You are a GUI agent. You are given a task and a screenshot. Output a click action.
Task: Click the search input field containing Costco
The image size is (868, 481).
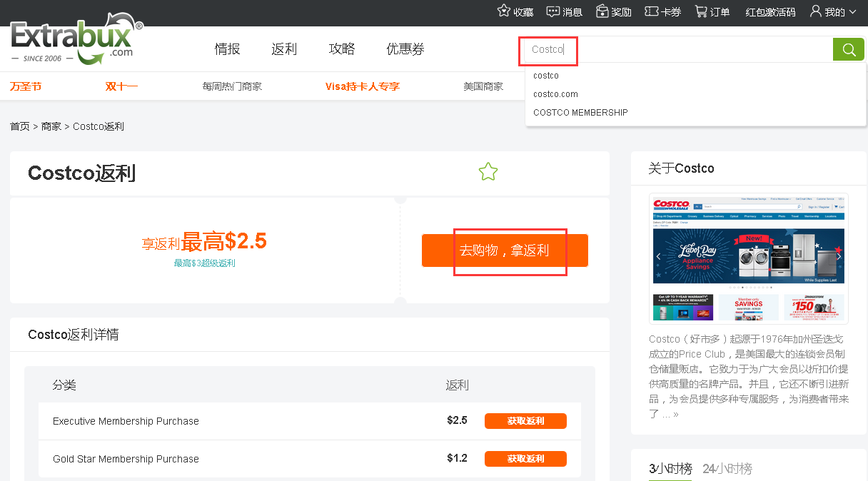678,49
